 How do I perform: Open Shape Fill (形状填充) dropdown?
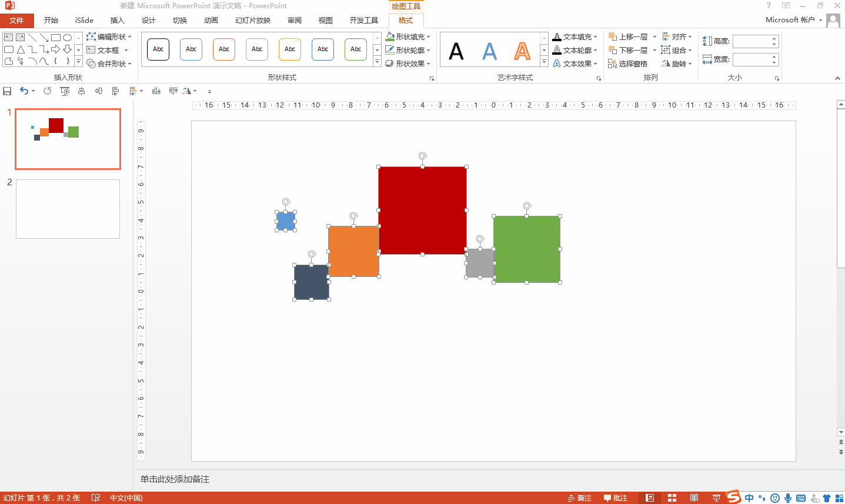point(408,36)
